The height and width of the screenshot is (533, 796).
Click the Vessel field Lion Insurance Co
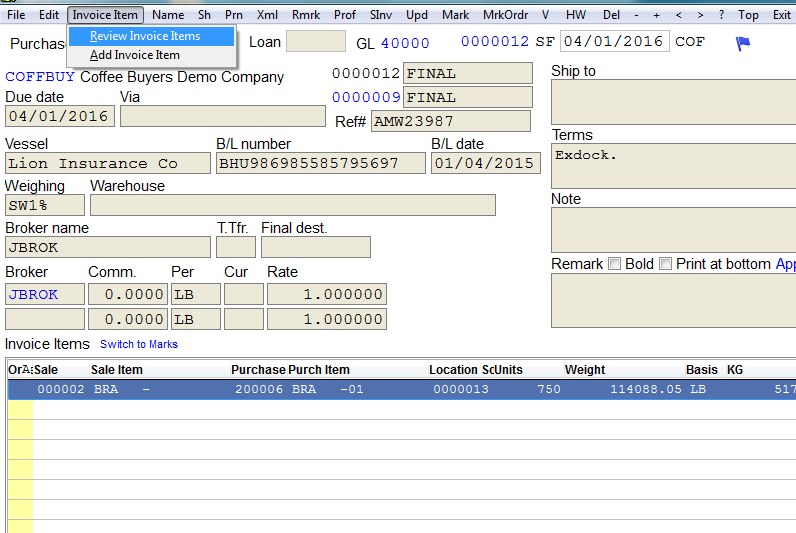tap(108, 163)
